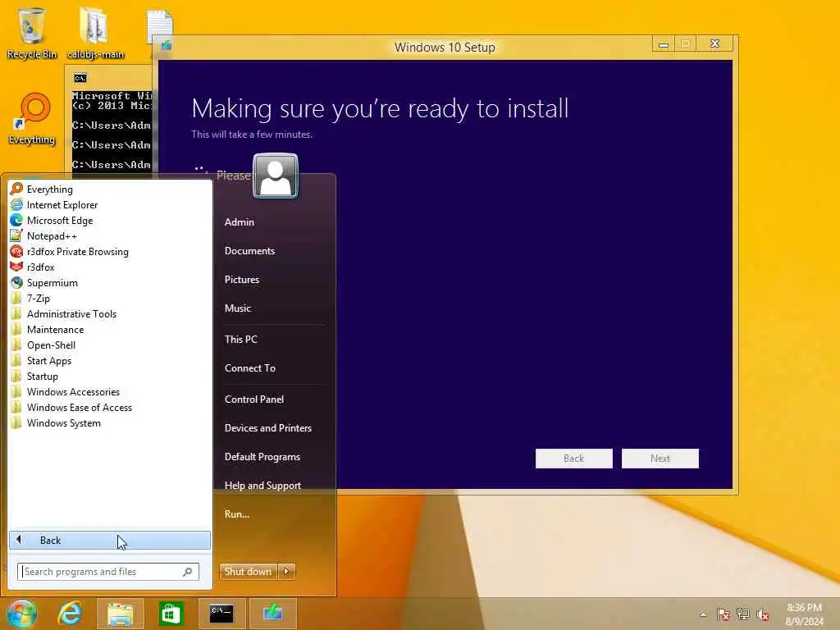Viewport: 840px width, 630px height.
Task: Open the shut down options arrow
Action: tap(286, 572)
